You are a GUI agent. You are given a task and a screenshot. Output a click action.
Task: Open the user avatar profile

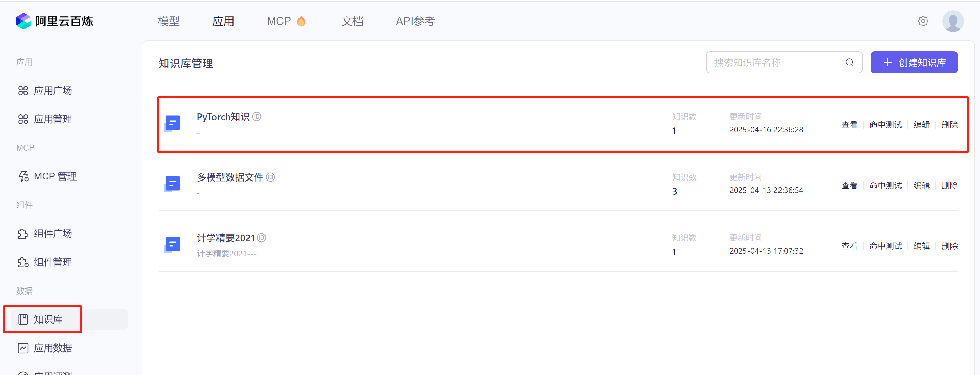[x=952, y=21]
